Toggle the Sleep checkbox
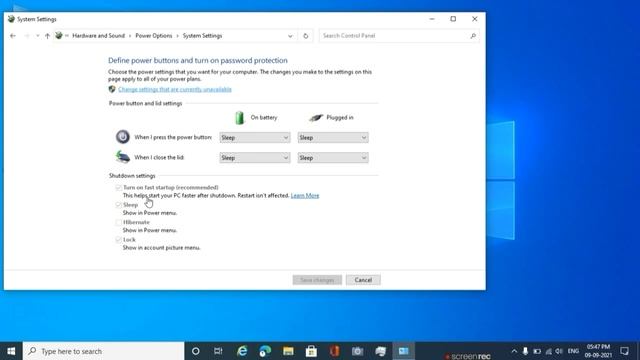This screenshot has width=640, height=360. click(118, 204)
